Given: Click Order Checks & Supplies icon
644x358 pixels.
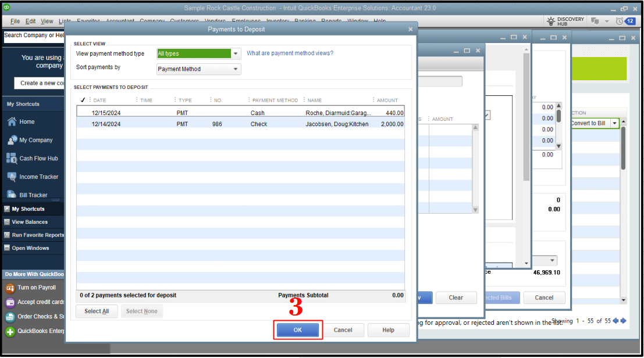Looking at the screenshot, I should click(x=10, y=317).
